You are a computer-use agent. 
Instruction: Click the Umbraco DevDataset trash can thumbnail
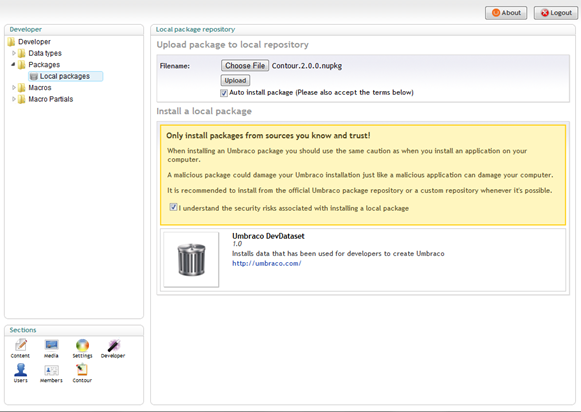tap(191, 260)
